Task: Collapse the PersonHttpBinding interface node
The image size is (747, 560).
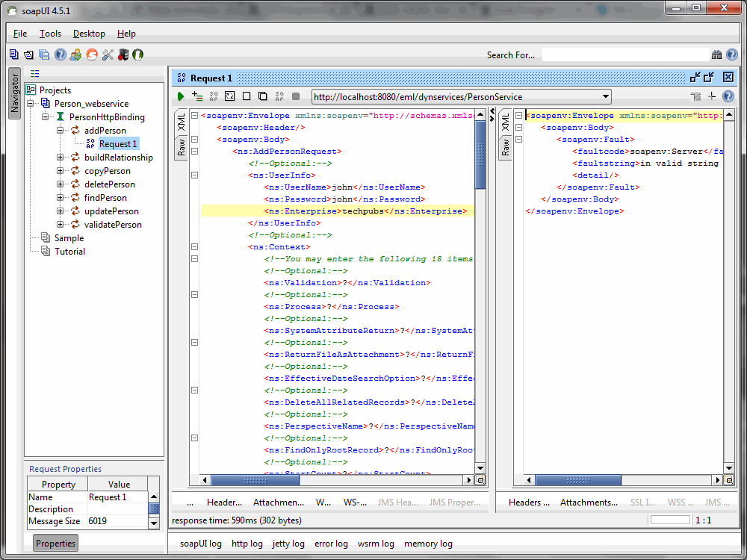Action: [46, 116]
